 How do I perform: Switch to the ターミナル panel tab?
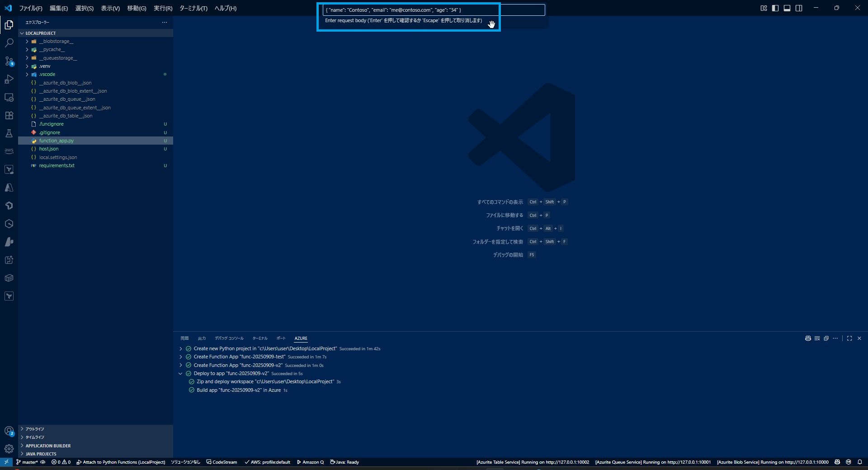[x=259, y=338]
